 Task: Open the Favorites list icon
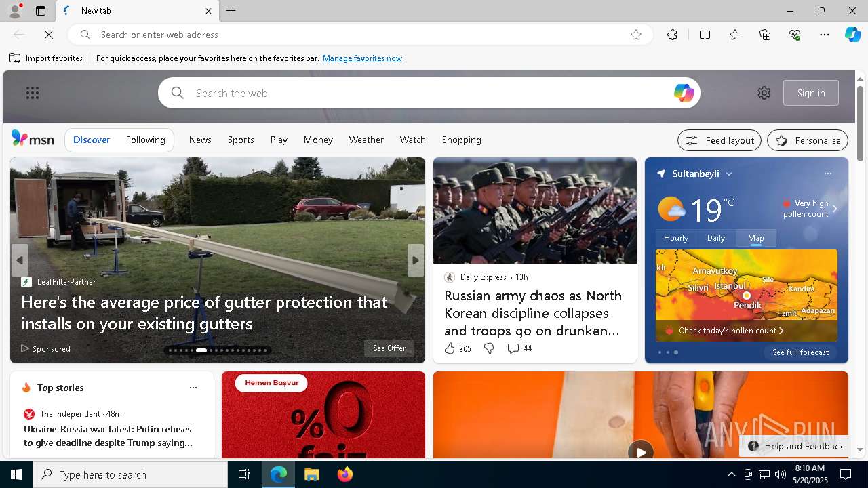pyautogui.click(x=735, y=35)
